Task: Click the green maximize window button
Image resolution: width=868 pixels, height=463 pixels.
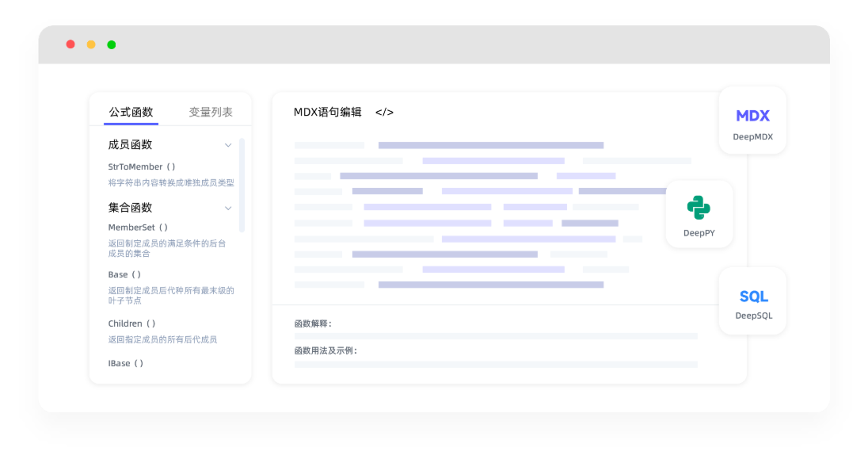Action: point(111,44)
